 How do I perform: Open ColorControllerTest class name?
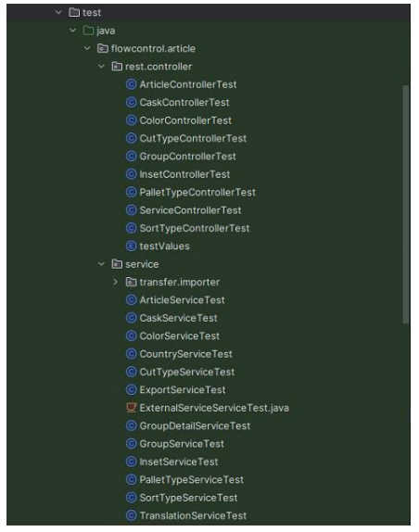tap(185, 120)
